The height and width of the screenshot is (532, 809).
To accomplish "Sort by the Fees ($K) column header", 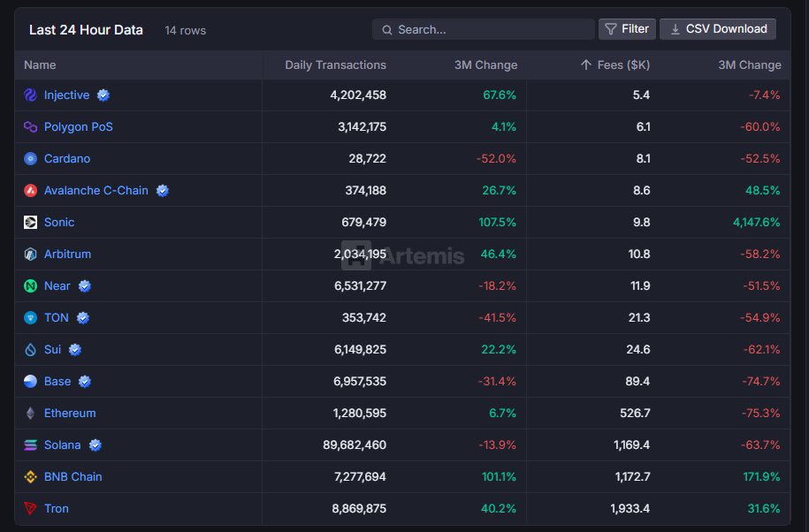I will (x=623, y=65).
